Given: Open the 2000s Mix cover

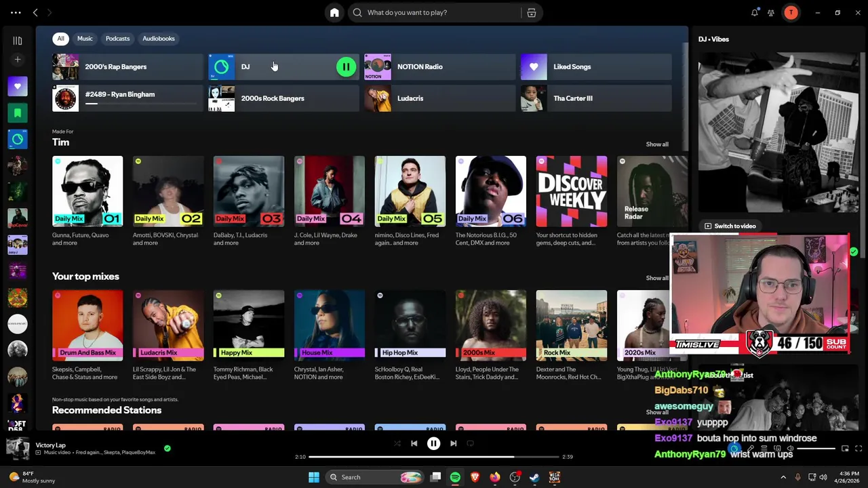Looking at the screenshot, I should click(491, 325).
